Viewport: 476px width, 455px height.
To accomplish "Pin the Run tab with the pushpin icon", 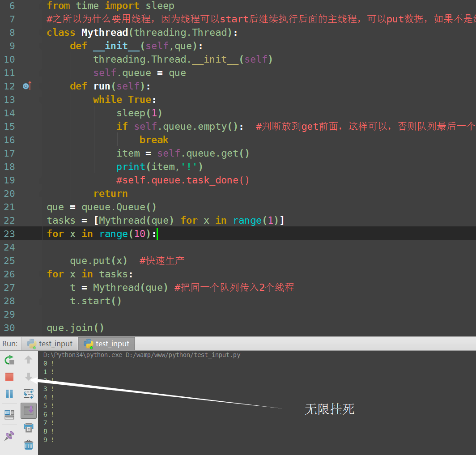I will pyautogui.click(x=9, y=436).
